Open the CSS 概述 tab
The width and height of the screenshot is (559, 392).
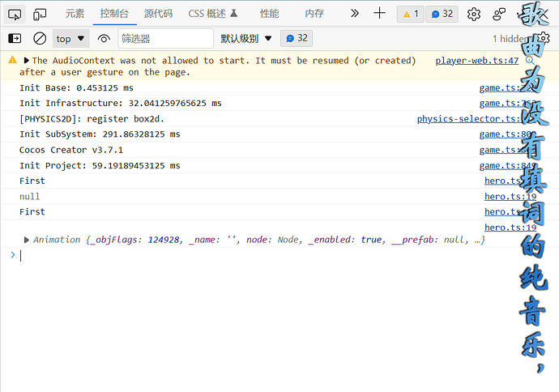coord(213,14)
